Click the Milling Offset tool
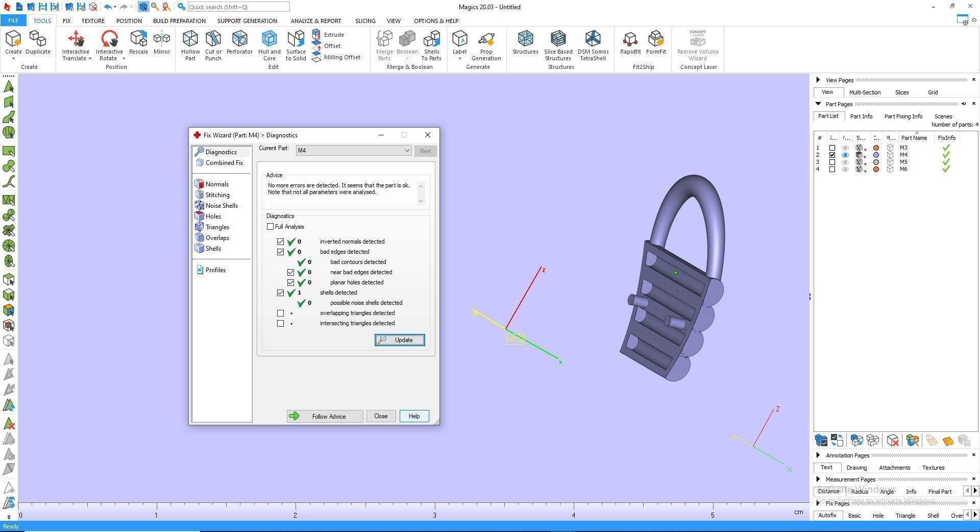980x532 pixels. click(336, 57)
